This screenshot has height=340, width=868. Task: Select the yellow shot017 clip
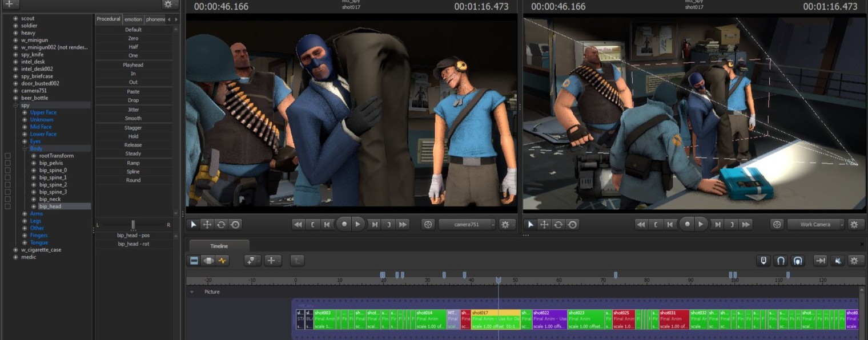[496, 319]
